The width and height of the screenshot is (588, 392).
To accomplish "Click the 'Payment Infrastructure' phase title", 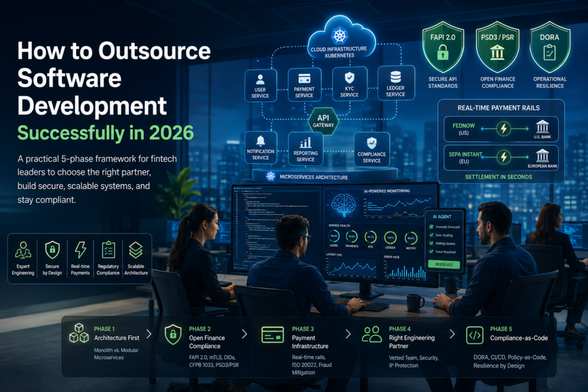I will click(x=310, y=342).
